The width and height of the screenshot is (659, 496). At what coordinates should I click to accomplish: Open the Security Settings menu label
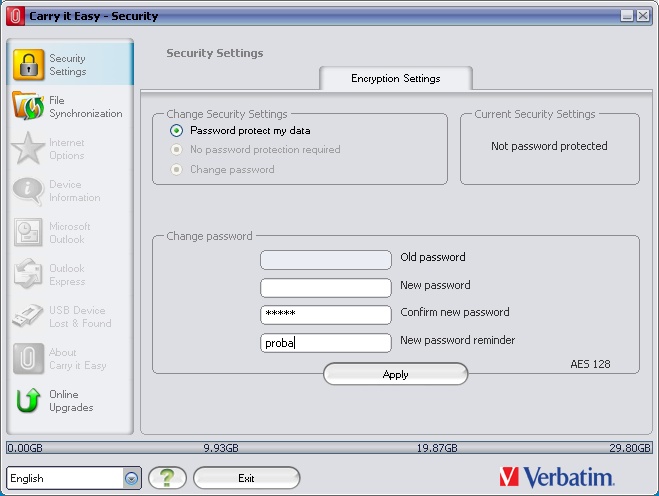(68, 65)
